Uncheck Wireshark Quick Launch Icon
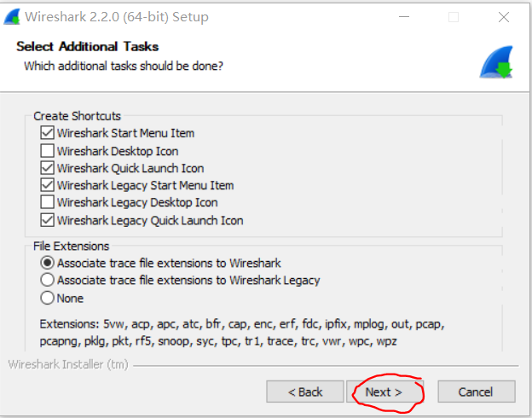Screen dimensions: 532x418 click(47, 168)
